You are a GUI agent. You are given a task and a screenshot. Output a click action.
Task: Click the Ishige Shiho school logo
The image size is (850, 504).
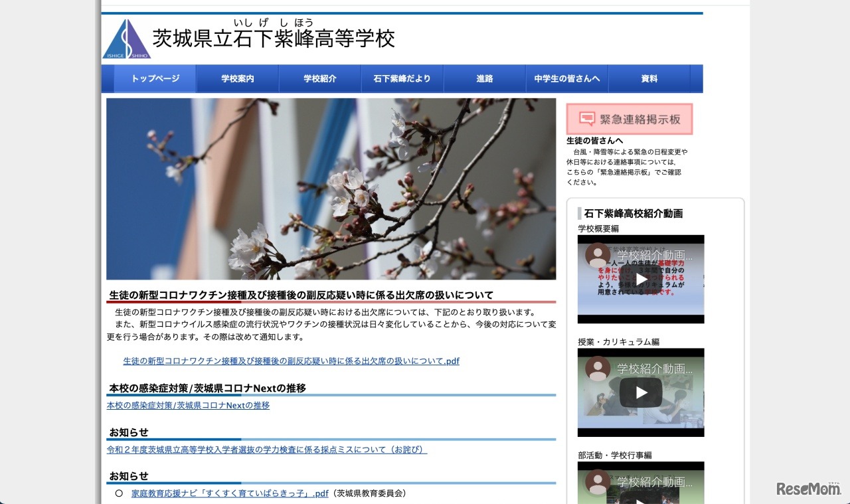pyautogui.click(x=126, y=39)
